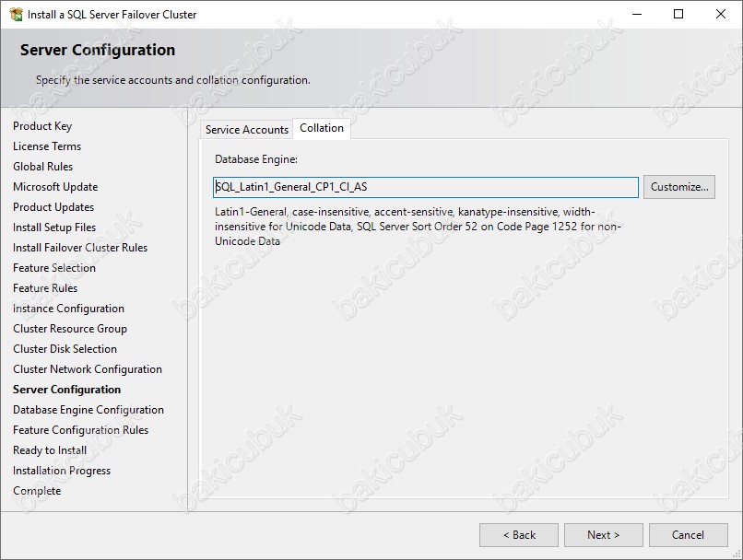Select the Collation tab
This screenshot has width=743, height=560.
pyautogui.click(x=322, y=128)
